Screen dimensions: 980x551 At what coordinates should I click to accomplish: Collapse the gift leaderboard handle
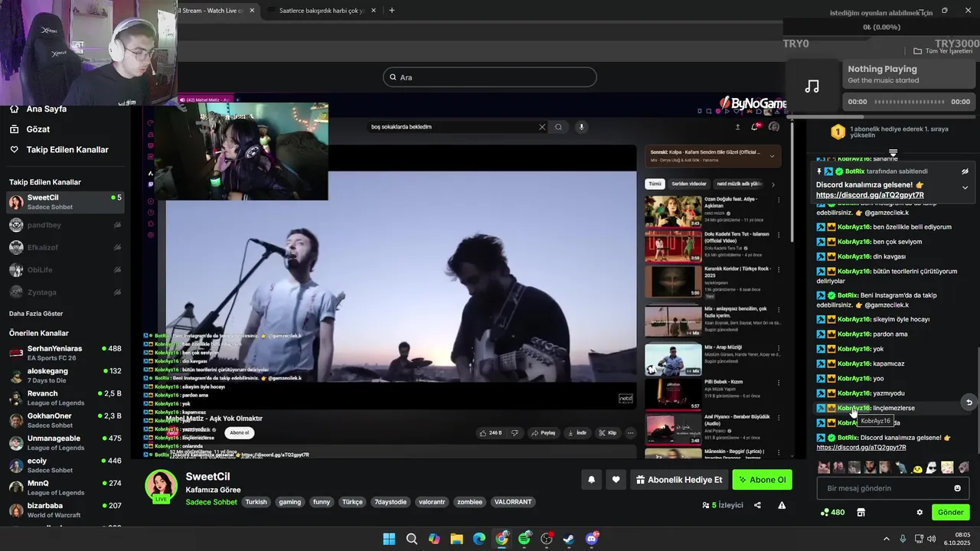[893, 153]
